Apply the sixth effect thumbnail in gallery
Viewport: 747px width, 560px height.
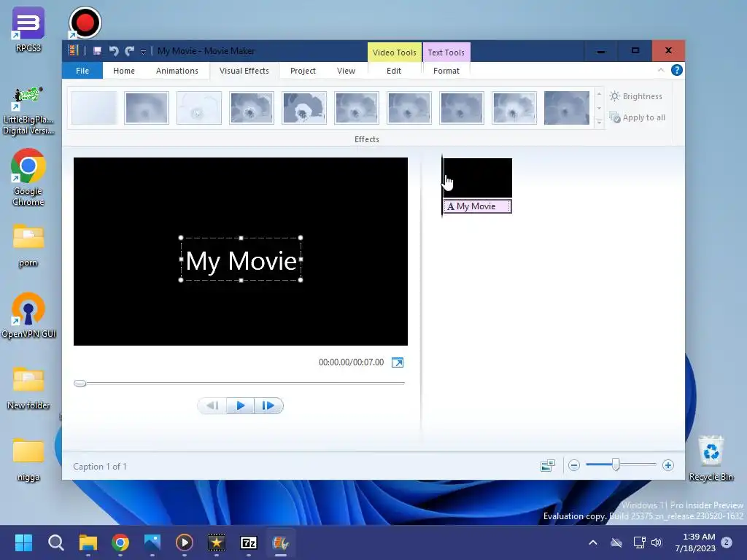(x=357, y=108)
